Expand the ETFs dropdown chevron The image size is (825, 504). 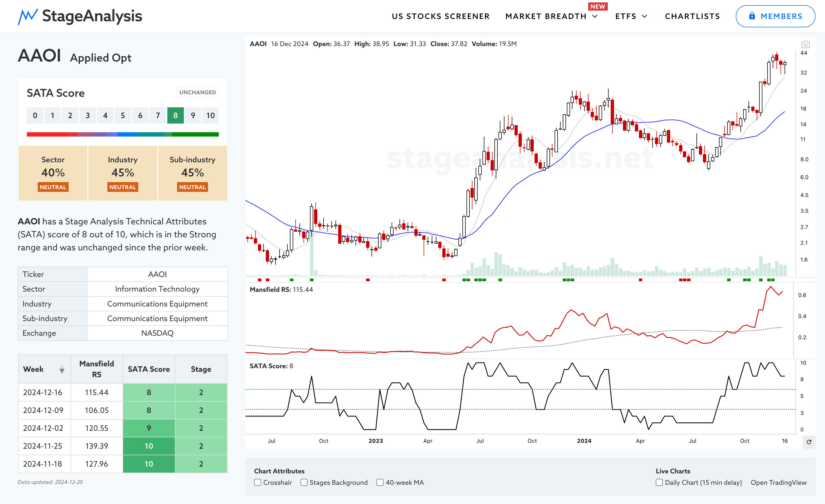(x=645, y=16)
